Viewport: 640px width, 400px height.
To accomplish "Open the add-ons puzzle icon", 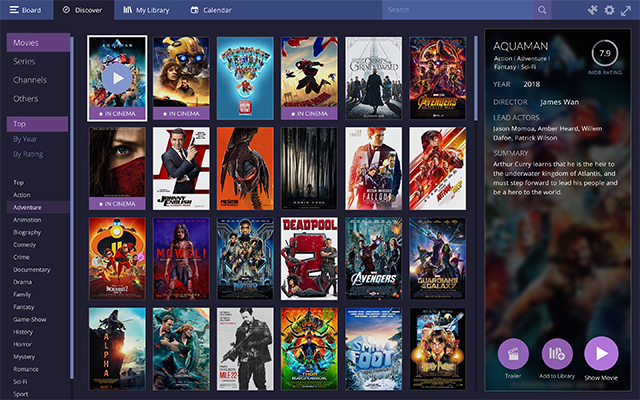I will [592, 10].
